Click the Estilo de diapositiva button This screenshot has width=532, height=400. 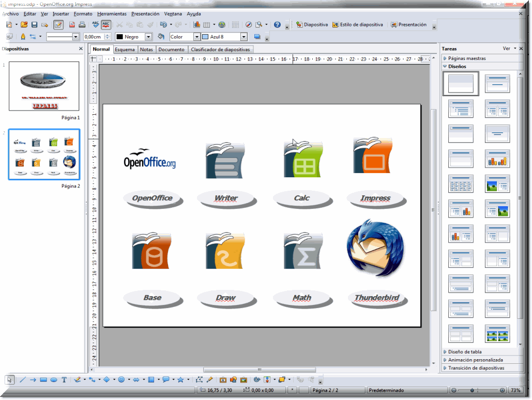tap(358, 25)
